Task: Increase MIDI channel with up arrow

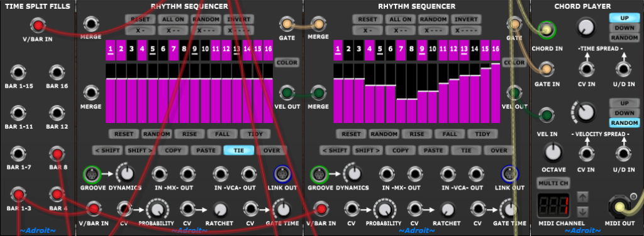Action: [x=582, y=198]
